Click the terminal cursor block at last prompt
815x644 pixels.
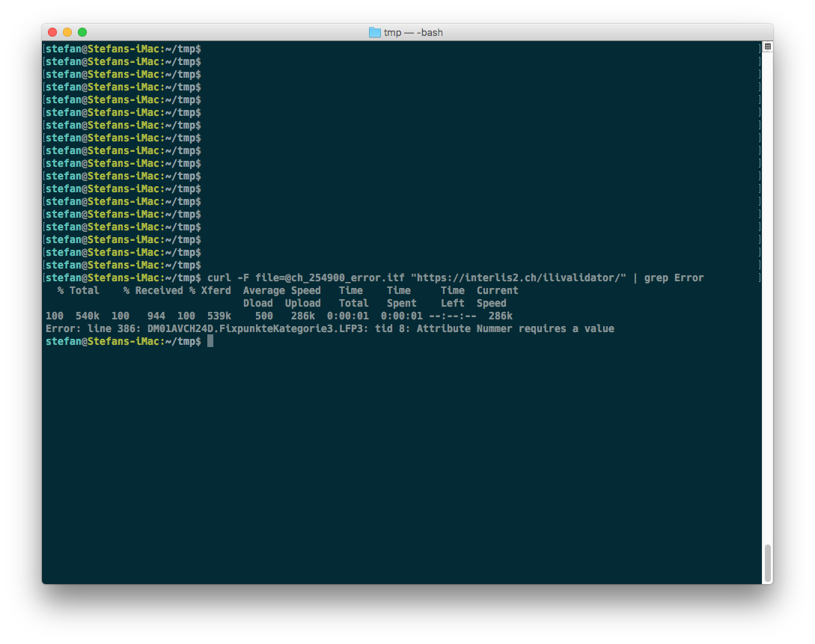210,341
